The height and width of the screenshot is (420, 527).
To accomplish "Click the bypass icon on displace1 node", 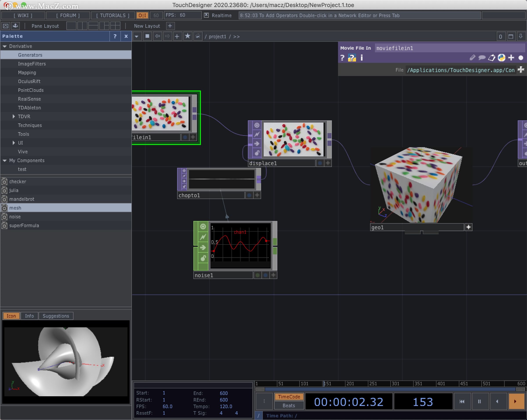I will (x=257, y=134).
